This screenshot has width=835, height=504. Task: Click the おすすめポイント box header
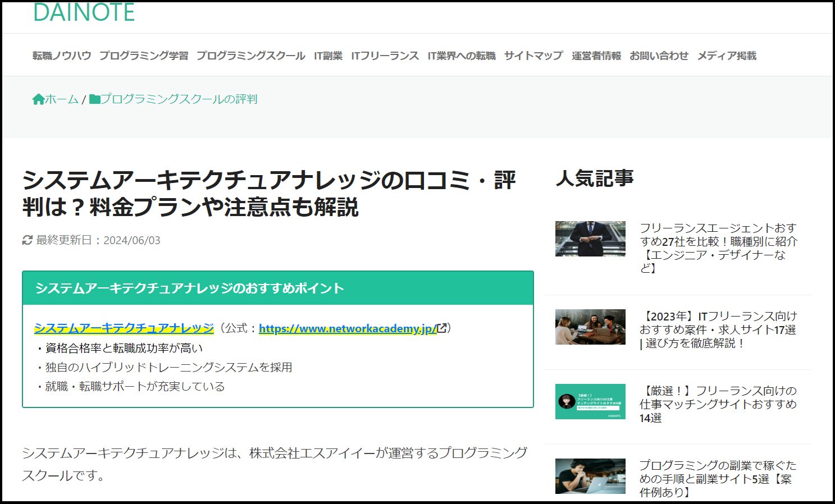[278, 288]
